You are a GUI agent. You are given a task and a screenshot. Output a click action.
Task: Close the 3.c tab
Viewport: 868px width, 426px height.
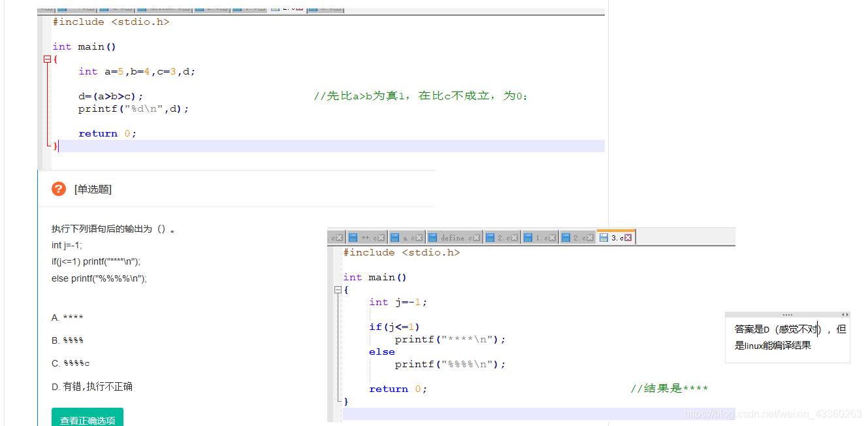628,238
